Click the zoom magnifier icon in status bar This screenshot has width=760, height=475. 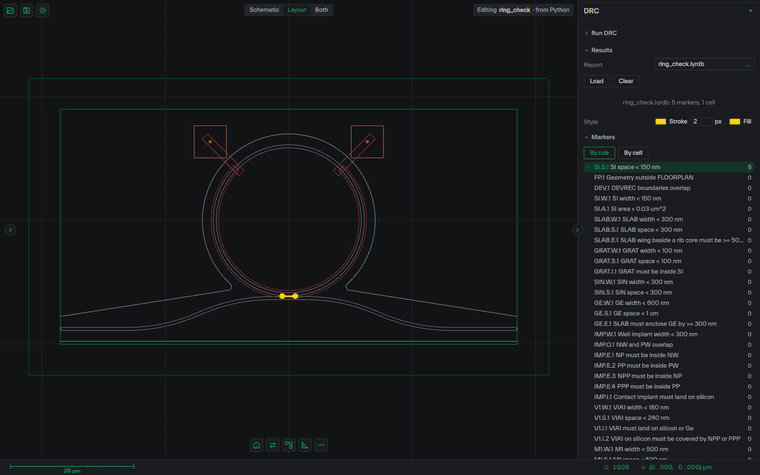(606, 467)
